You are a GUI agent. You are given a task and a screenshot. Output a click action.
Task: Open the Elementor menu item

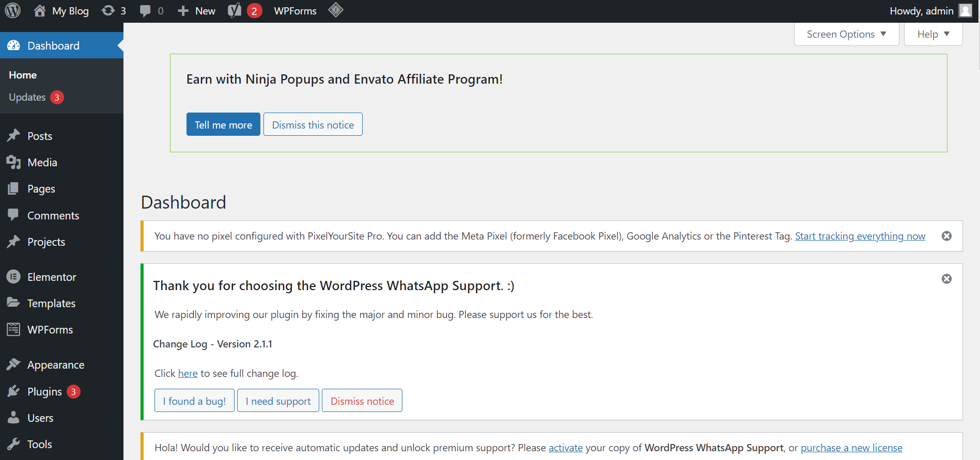(x=52, y=277)
